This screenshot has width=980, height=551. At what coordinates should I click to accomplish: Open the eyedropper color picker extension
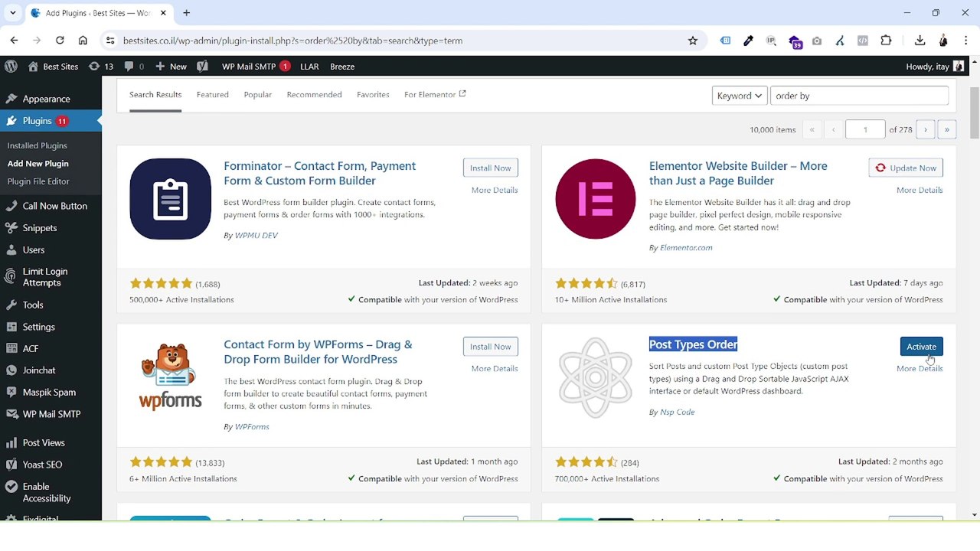(x=748, y=41)
